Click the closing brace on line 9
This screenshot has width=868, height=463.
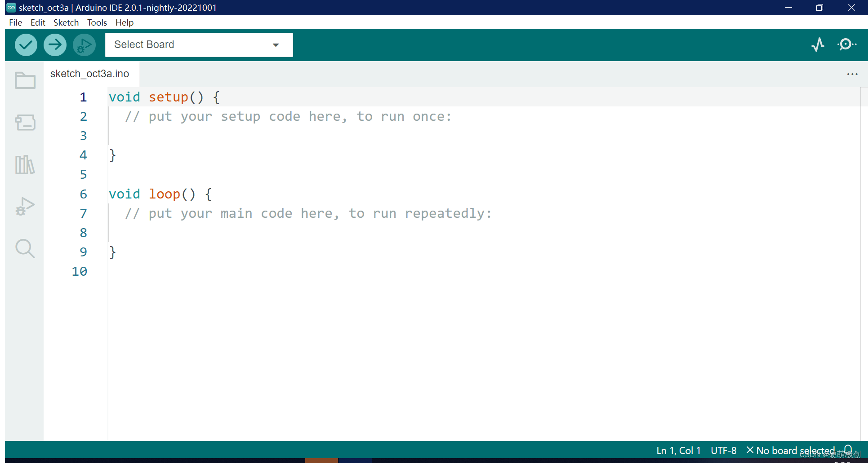pos(112,252)
